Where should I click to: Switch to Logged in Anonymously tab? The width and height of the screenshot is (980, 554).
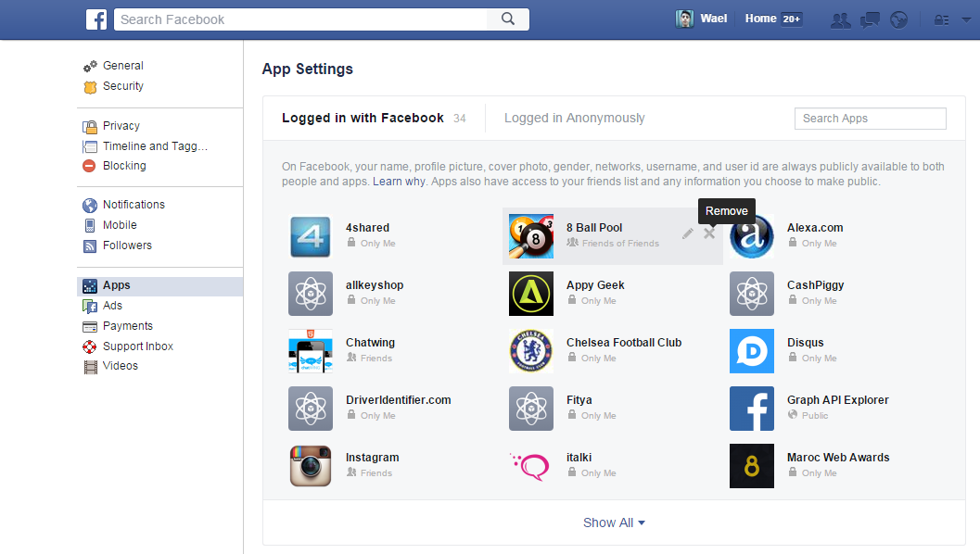click(575, 118)
